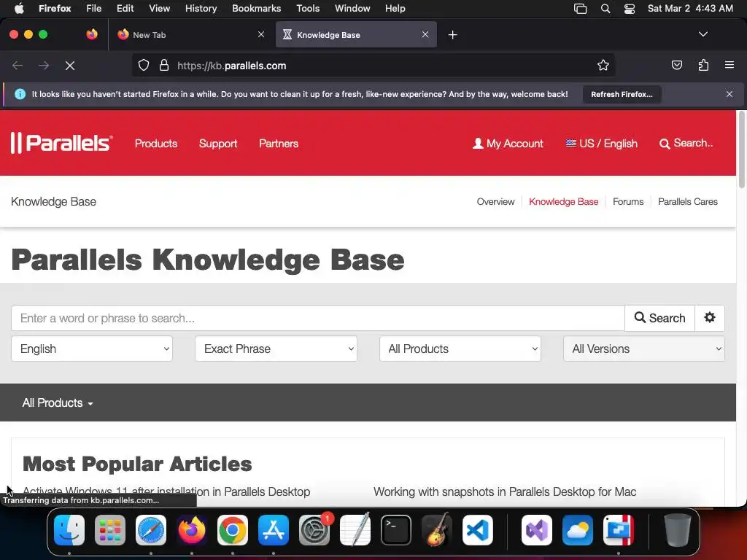This screenshot has height=560, width=747.
Task: Open System Settings from the Dock
Action: point(314,530)
